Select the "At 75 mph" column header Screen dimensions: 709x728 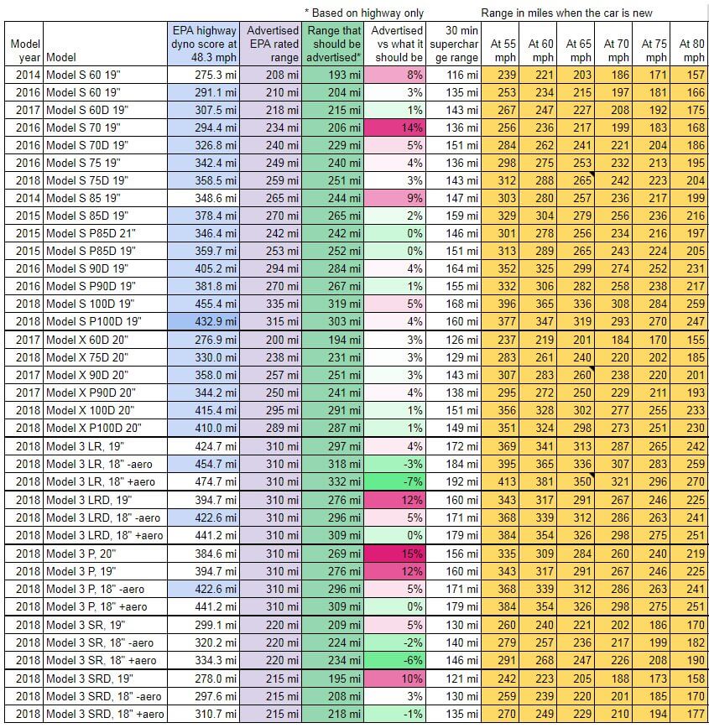pyautogui.click(x=651, y=44)
